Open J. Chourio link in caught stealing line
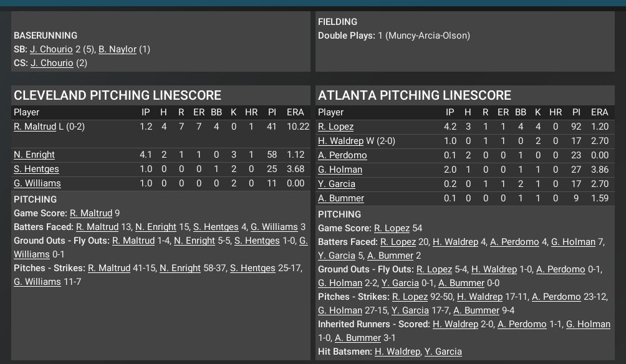The height and width of the screenshot is (364, 626). pyautogui.click(x=52, y=63)
